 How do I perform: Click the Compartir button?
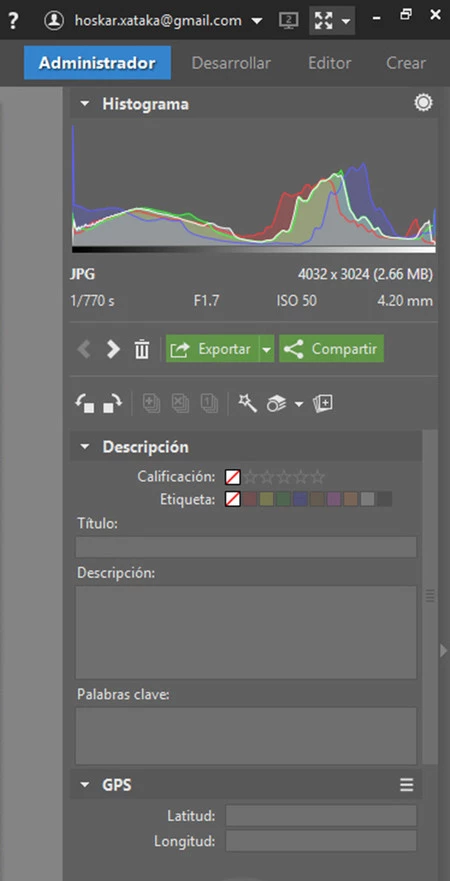pyautogui.click(x=331, y=349)
